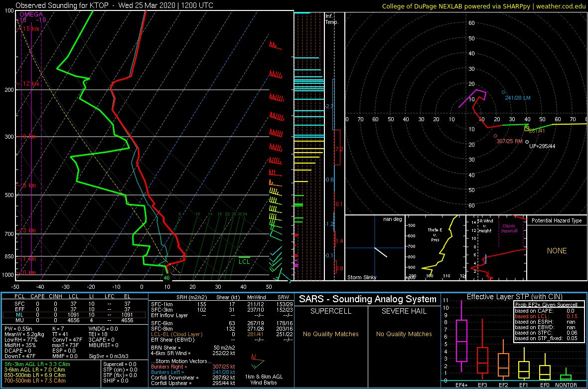Open the weather.cod.edu NEXLAB credit text
The height and width of the screenshot is (389, 588).
pos(483,5)
